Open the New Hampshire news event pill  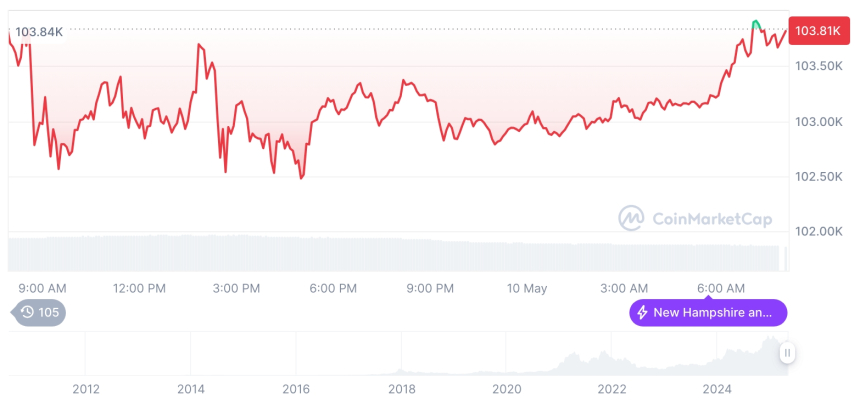click(708, 313)
